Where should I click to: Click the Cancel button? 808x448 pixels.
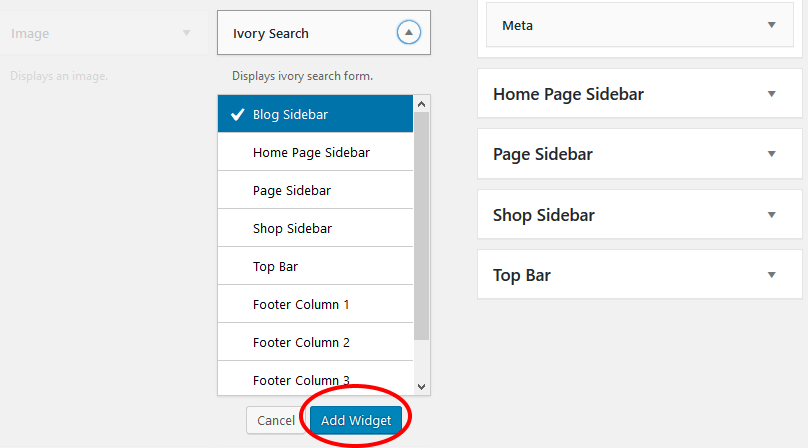276,420
